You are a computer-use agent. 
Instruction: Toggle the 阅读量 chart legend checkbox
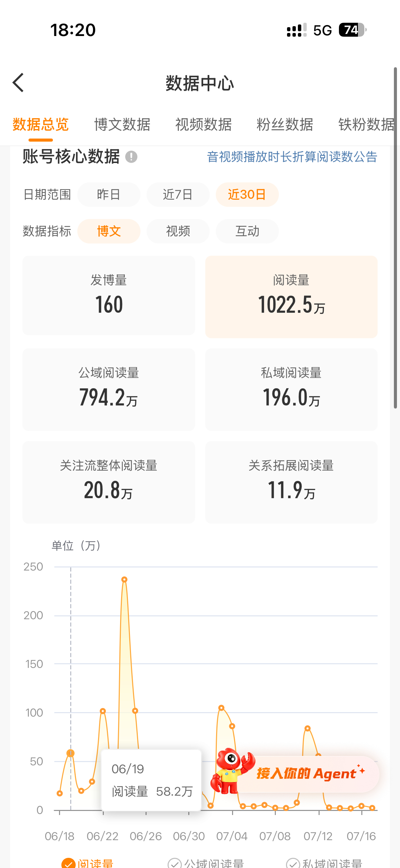[x=68, y=863]
